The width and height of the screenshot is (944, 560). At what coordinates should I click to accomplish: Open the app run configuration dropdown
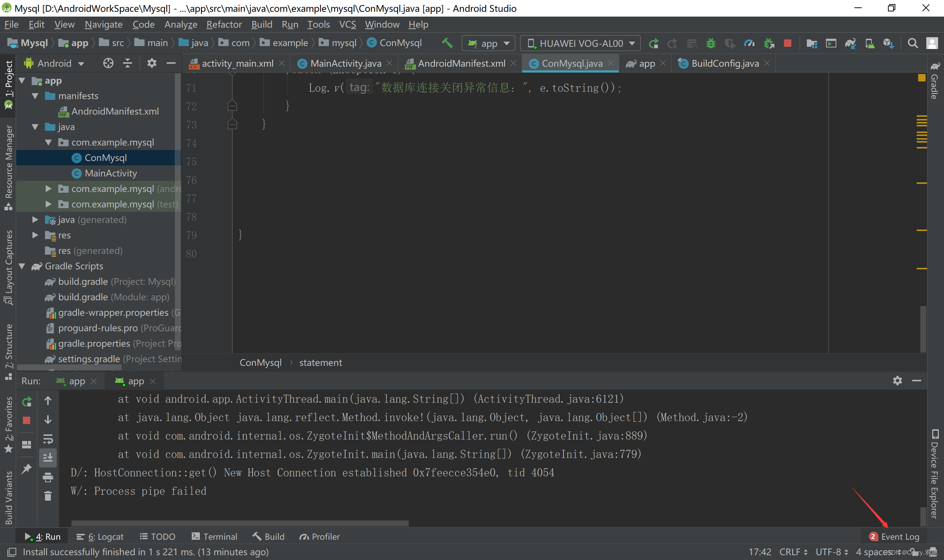point(489,43)
